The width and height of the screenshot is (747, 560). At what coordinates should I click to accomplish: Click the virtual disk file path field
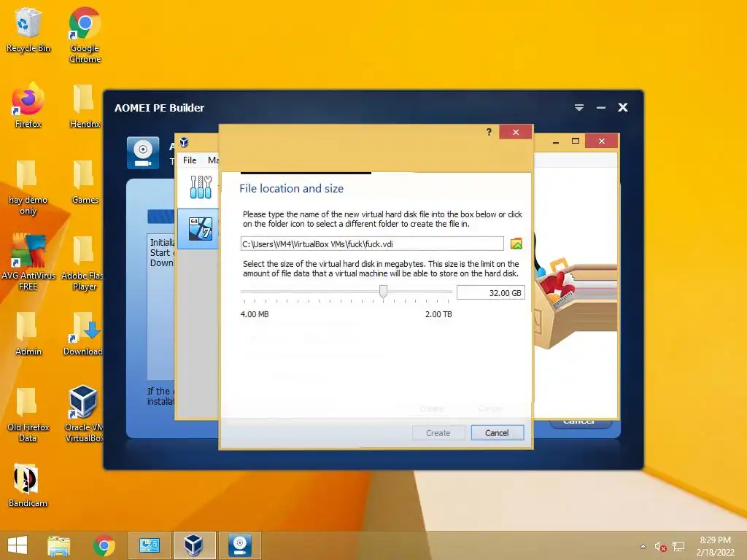(x=372, y=244)
